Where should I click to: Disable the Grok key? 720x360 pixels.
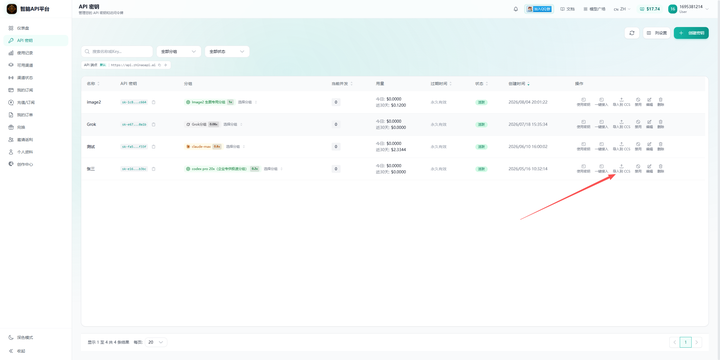pos(638,124)
